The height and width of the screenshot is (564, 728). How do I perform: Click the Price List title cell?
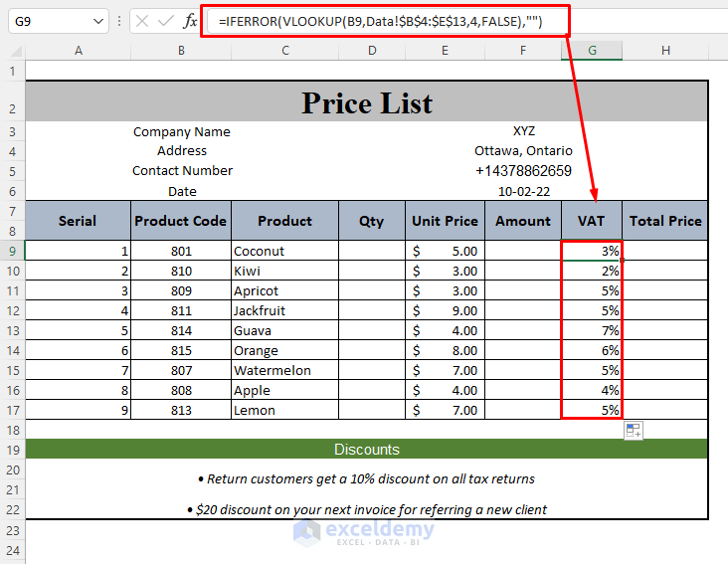(x=367, y=102)
